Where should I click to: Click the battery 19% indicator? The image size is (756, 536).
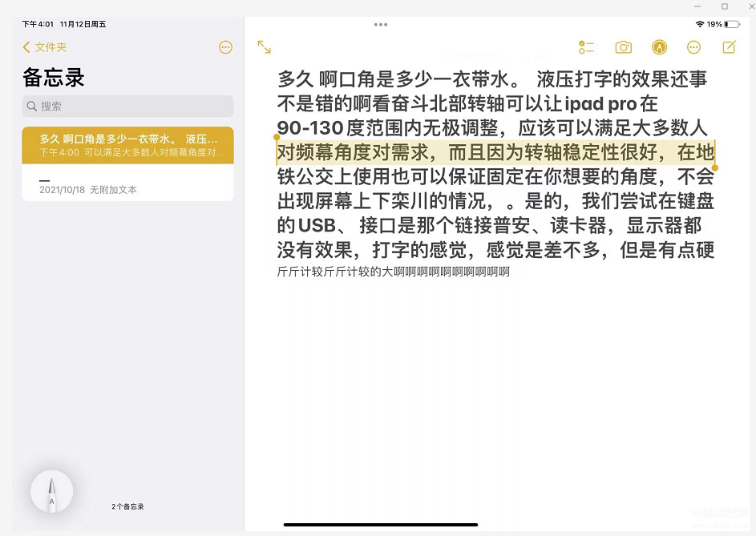(723, 24)
